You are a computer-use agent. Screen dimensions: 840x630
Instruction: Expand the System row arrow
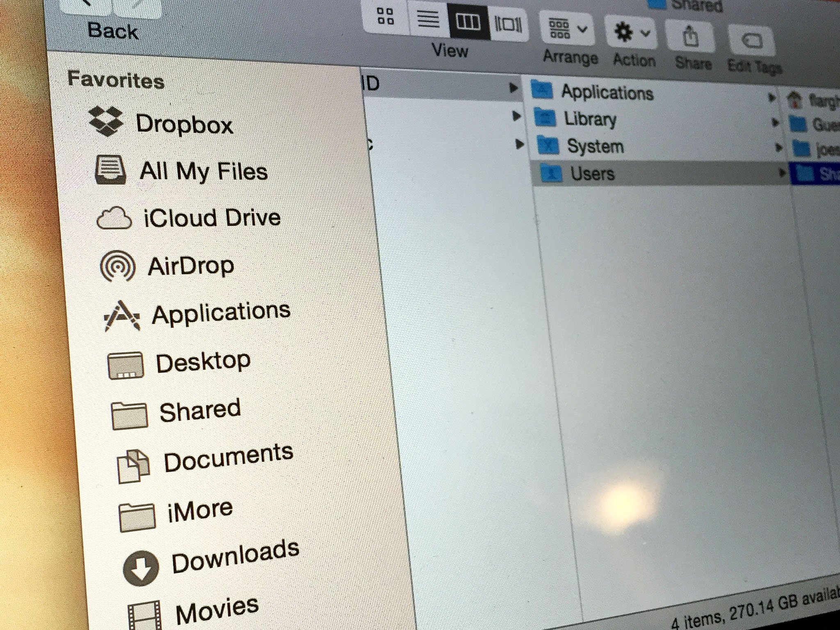click(x=778, y=148)
